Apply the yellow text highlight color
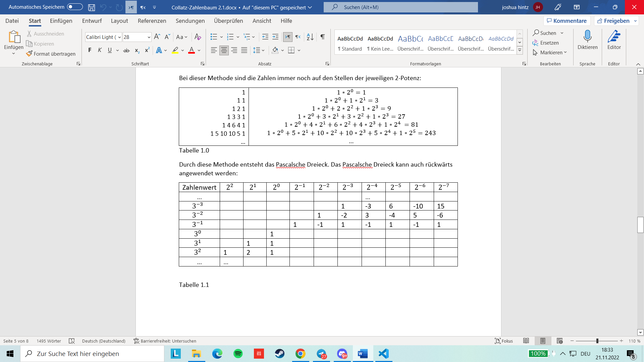The image size is (644, 362). [175, 50]
